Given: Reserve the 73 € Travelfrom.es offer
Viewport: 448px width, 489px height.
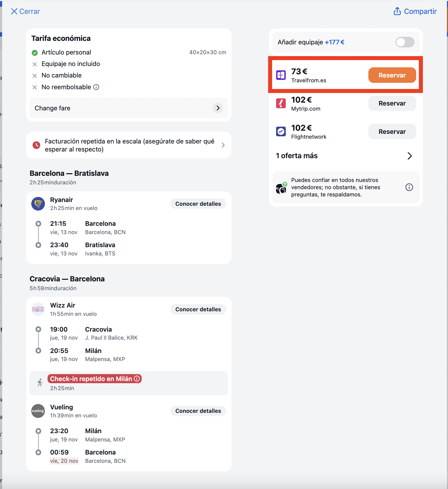Looking at the screenshot, I should (x=392, y=75).
